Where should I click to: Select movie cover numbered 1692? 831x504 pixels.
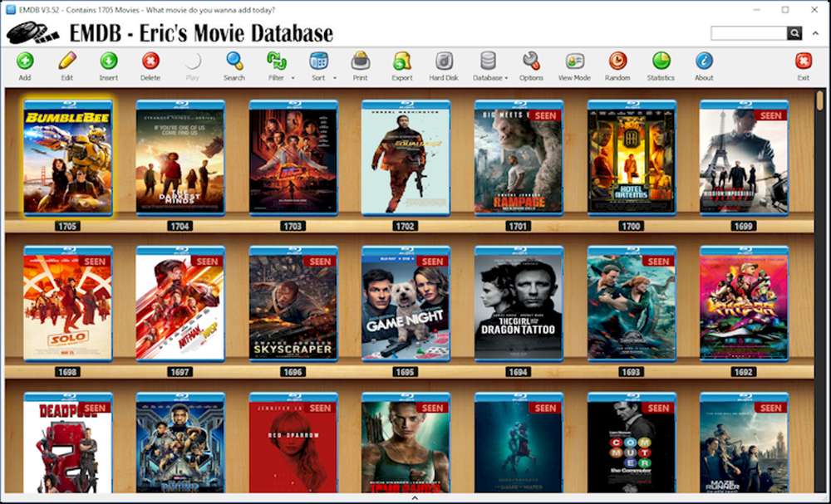click(744, 303)
